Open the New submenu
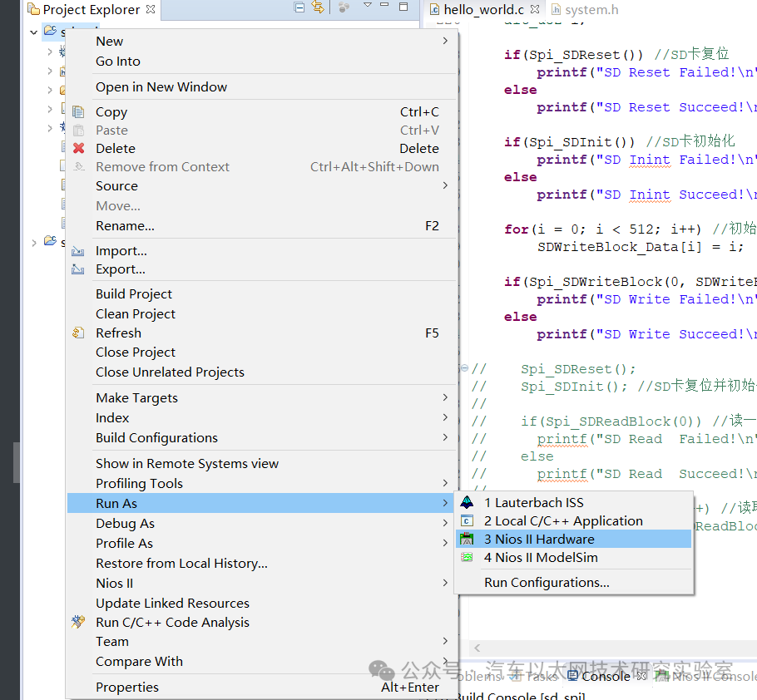This screenshot has height=700, width=757. [261, 42]
